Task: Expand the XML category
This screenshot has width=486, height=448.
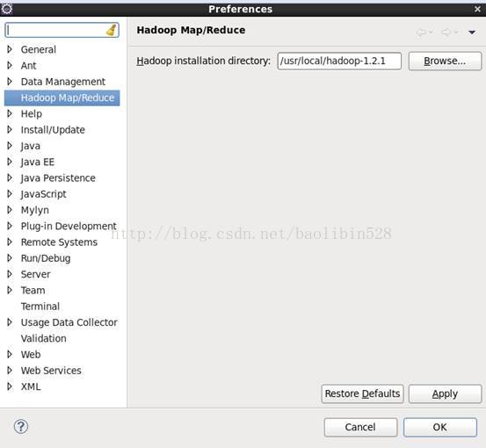Action: 10,387
